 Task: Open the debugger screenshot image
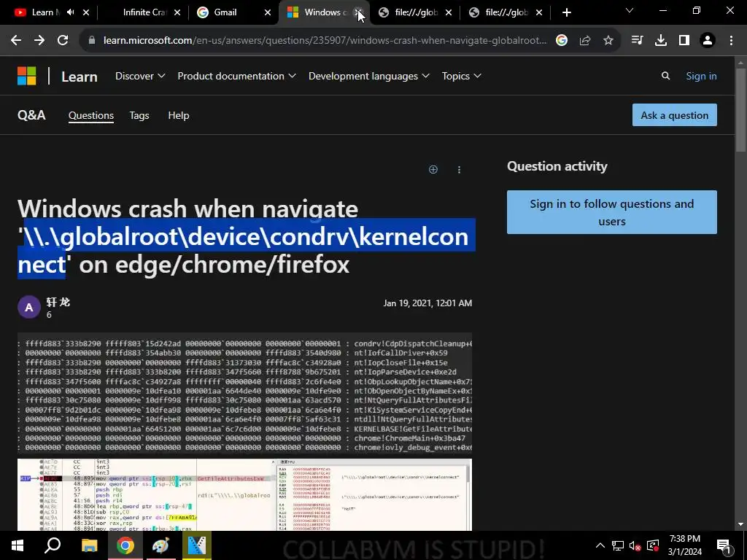(x=244, y=495)
